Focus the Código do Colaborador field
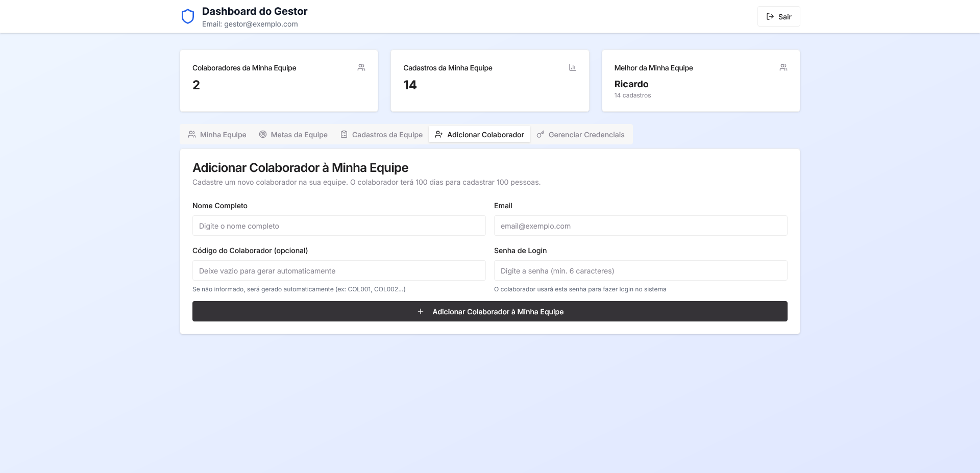This screenshot has height=473, width=980. click(339, 270)
